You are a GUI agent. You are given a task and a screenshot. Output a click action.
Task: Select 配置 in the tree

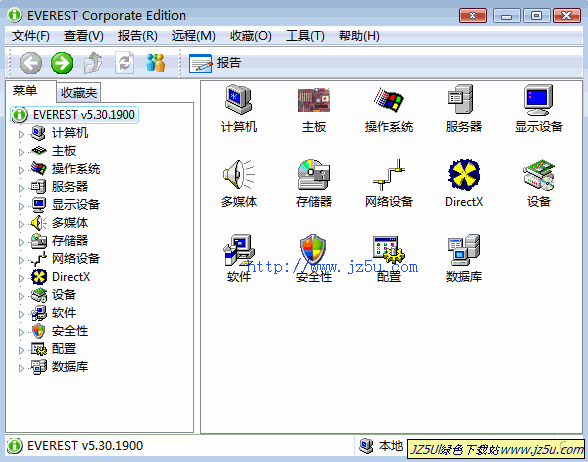63,349
